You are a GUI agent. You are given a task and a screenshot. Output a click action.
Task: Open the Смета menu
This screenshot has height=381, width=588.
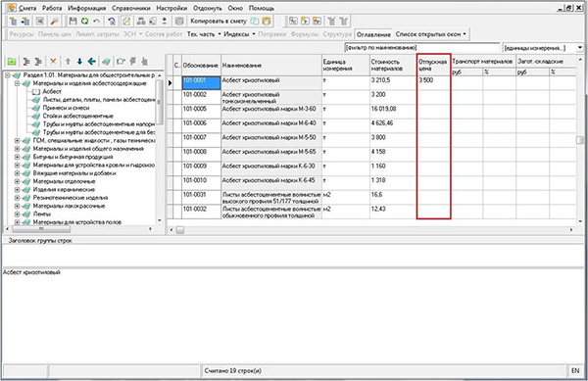[27, 8]
